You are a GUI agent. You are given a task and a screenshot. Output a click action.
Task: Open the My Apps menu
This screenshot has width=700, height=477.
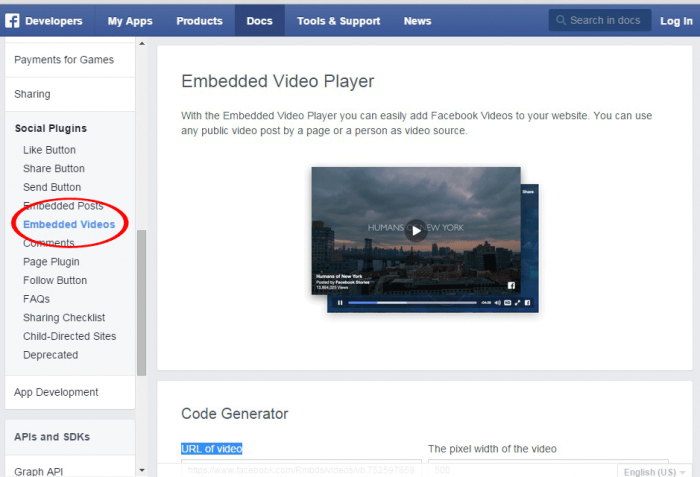[130, 21]
